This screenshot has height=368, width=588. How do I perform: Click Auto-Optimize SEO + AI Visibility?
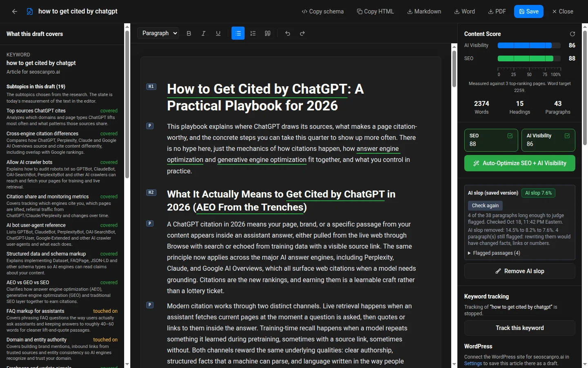click(x=519, y=163)
